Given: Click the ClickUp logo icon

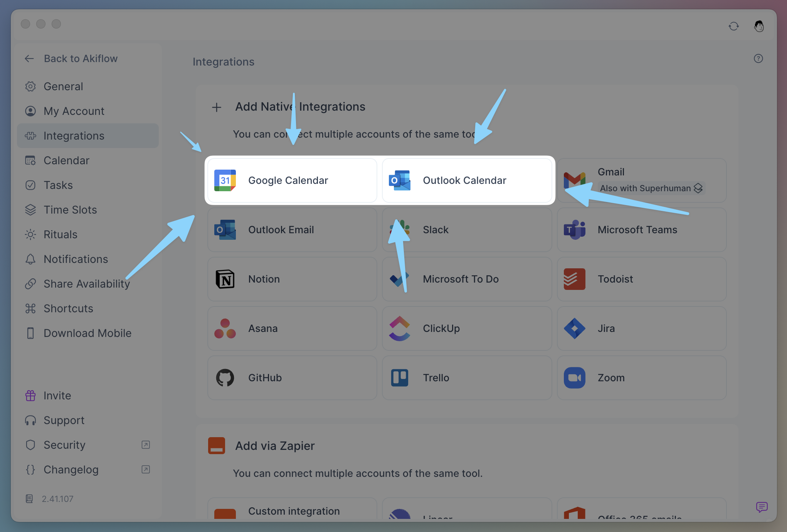Looking at the screenshot, I should coord(400,328).
